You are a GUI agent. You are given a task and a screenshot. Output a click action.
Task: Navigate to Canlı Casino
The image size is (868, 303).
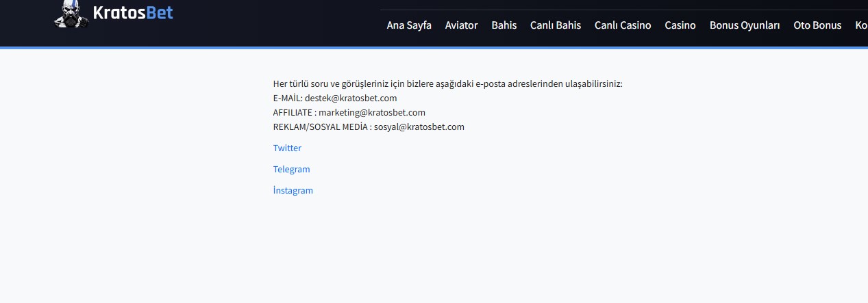tap(623, 25)
